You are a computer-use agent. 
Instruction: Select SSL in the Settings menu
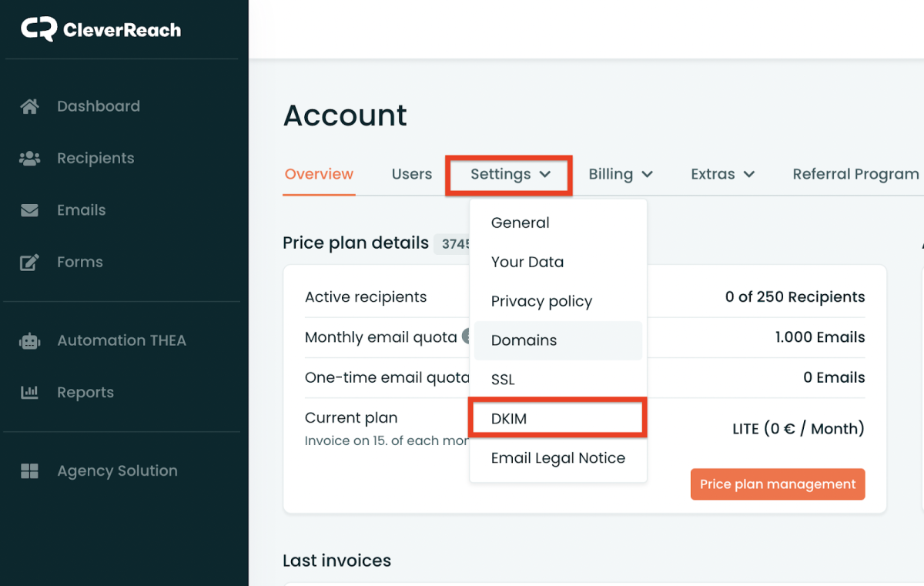[x=558, y=380]
